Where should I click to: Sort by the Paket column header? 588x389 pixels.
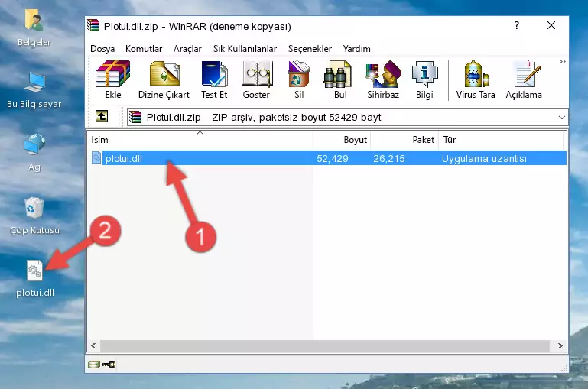[x=404, y=140]
